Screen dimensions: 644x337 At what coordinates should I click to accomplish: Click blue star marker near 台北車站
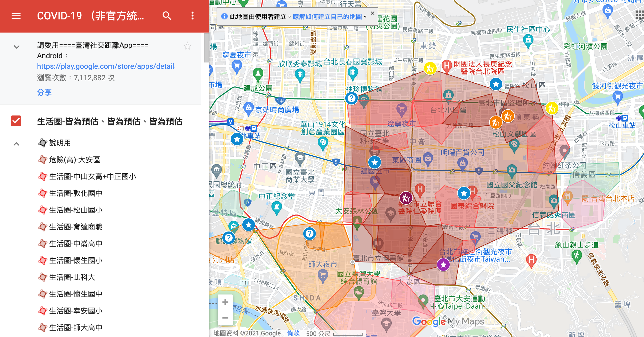pos(237,139)
